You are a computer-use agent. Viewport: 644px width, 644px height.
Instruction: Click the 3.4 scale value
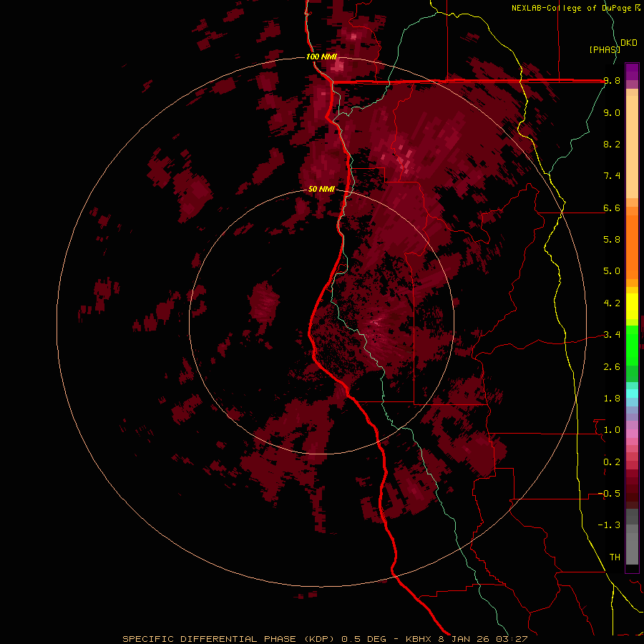coord(612,335)
